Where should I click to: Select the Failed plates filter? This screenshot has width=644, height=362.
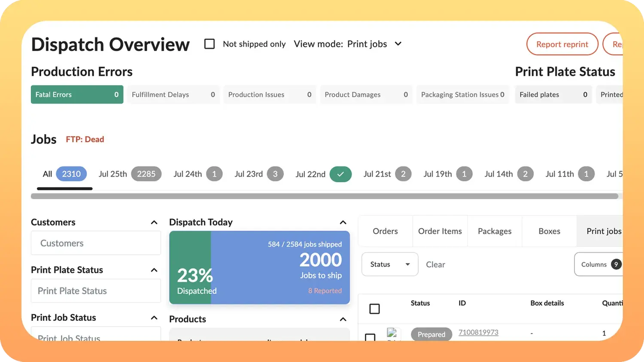point(553,94)
